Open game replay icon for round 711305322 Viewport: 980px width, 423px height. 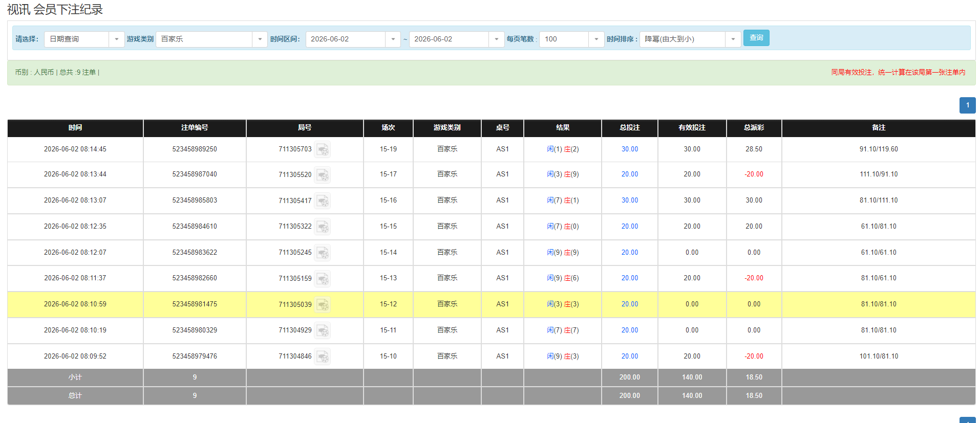pyautogui.click(x=322, y=227)
